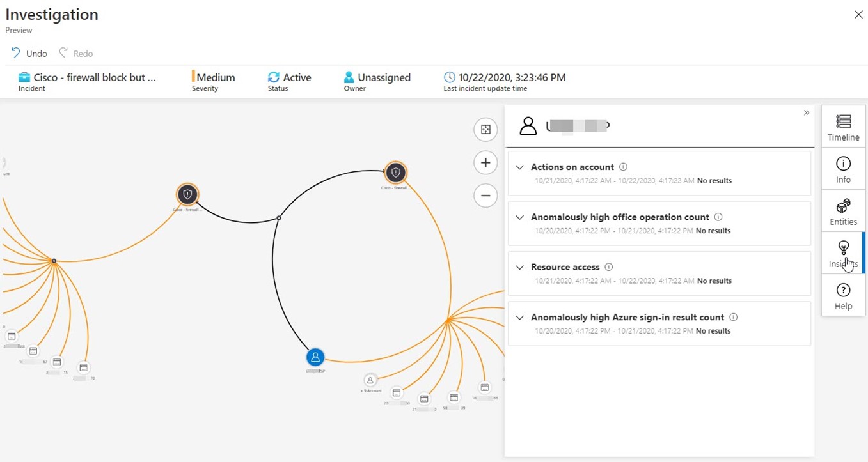Zoom in on the investigation graph
The height and width of the screenshot is (462, 868).
click(485, 163)
